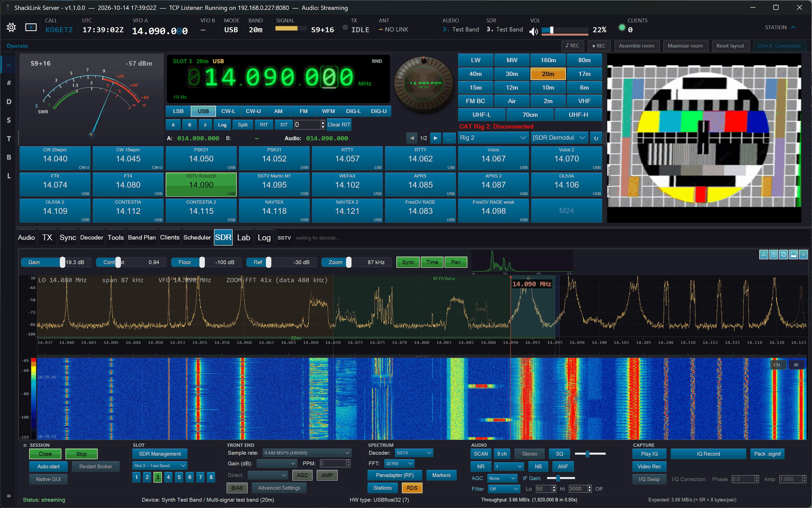Go to next memory page arrow

(x=435, y=138)
